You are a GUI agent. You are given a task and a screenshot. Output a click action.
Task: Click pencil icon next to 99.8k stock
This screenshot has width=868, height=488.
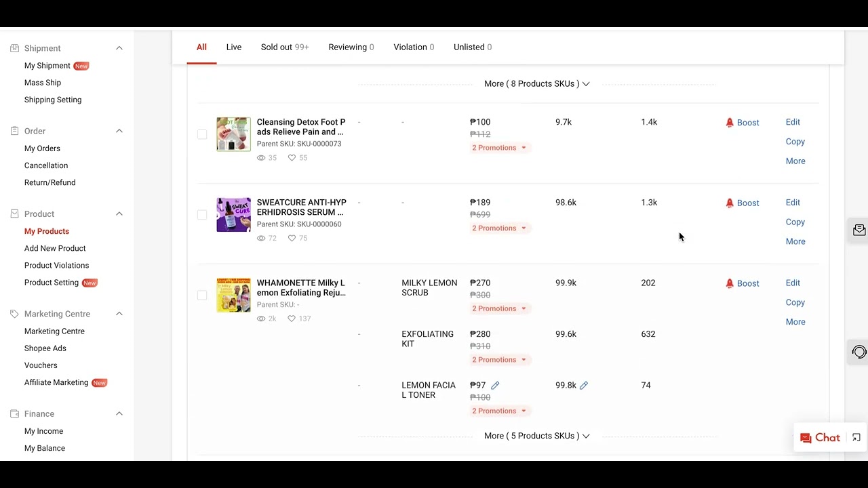[584, 385]
